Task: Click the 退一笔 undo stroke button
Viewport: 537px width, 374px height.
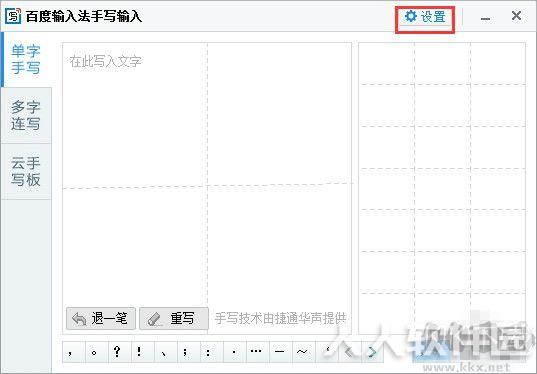Action: pyautogui.click(x=101, y=319)
